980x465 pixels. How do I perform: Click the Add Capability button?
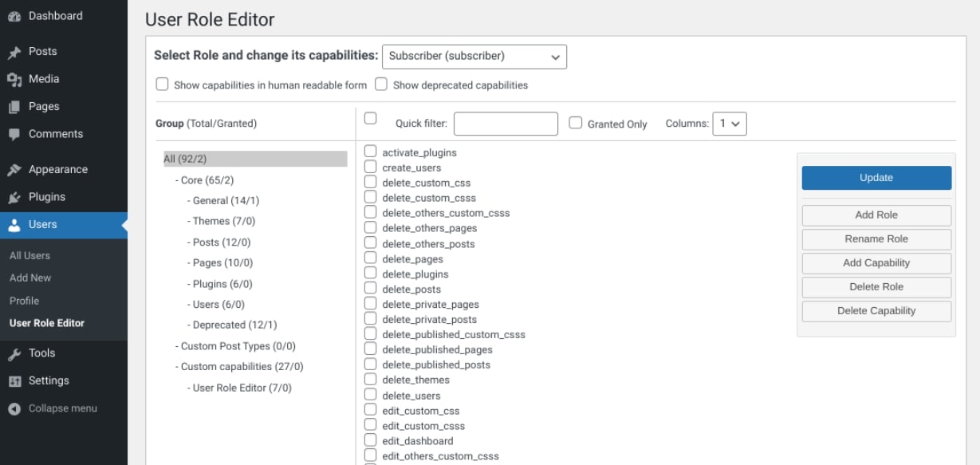876,263
